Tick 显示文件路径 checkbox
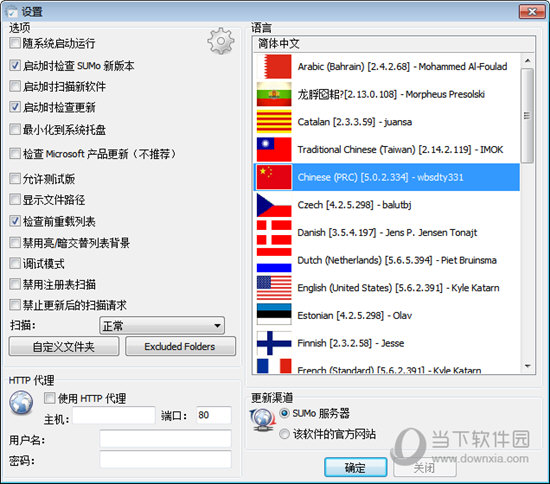The height and width of the screenshot is (484, 550). click(15, 200)
